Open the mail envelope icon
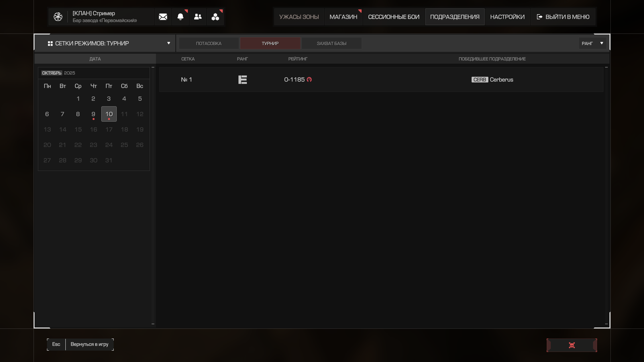The width and height of the screenshot is (644, 362). point(163,17)
